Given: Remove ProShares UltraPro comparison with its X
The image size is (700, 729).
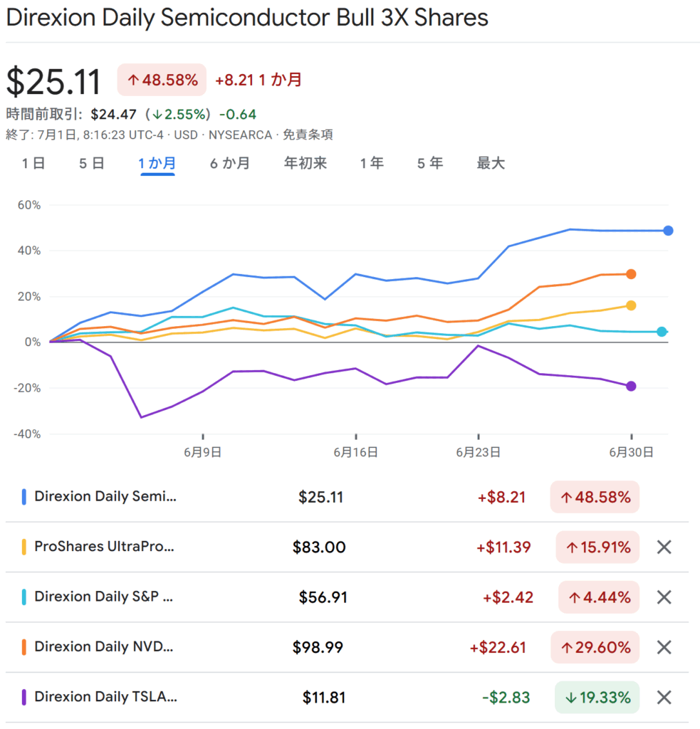Looking at the screenshot, I should [664, 547].
